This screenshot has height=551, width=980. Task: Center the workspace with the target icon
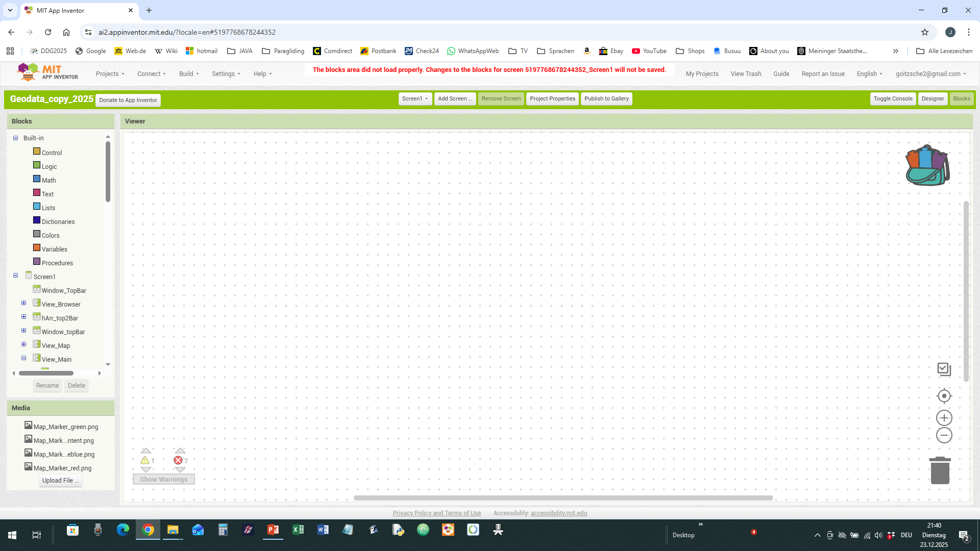tap(944, 396)
